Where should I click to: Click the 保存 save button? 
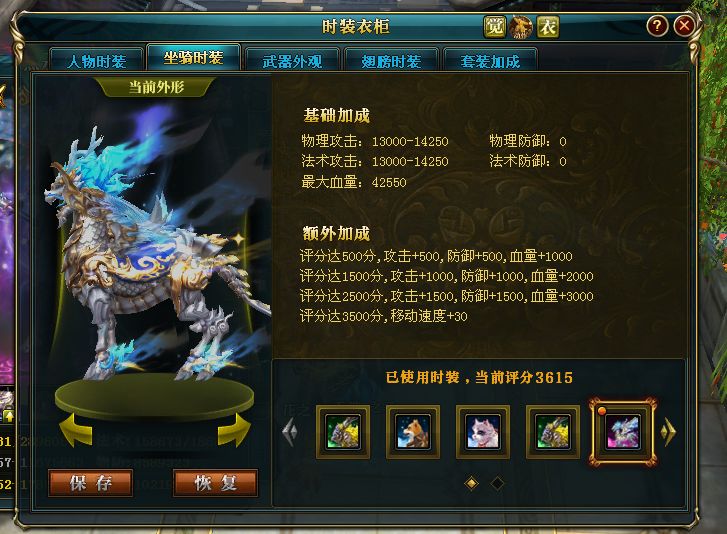[91, 483]
